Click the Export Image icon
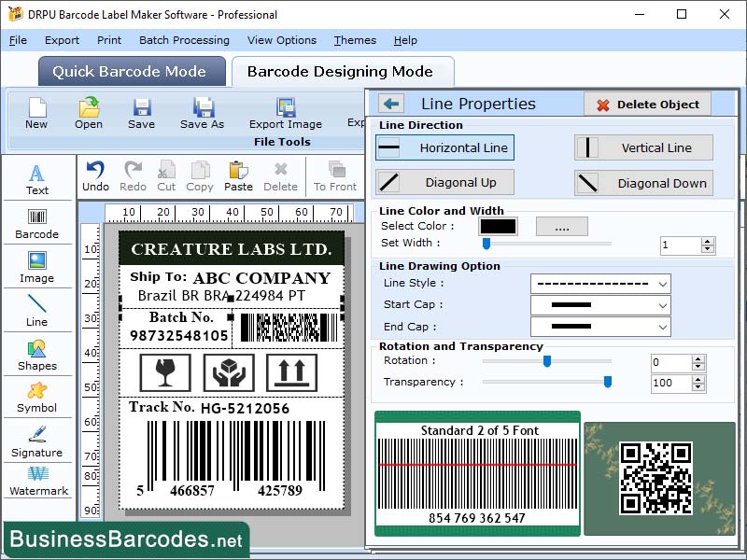 [285, 112]
